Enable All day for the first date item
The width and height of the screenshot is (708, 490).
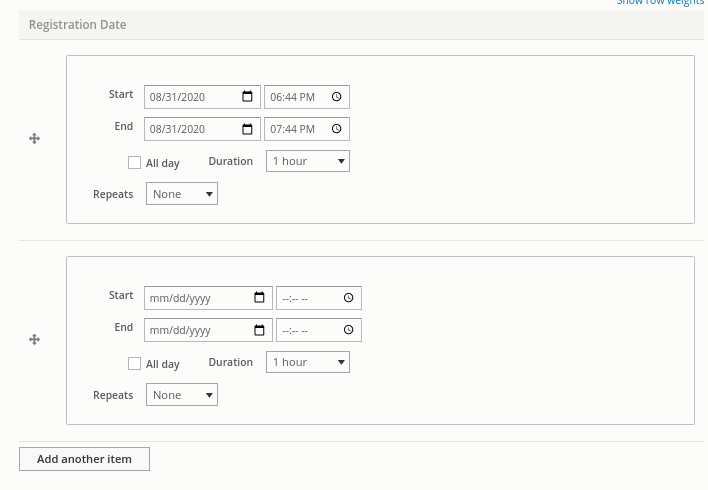pos(134,163)
